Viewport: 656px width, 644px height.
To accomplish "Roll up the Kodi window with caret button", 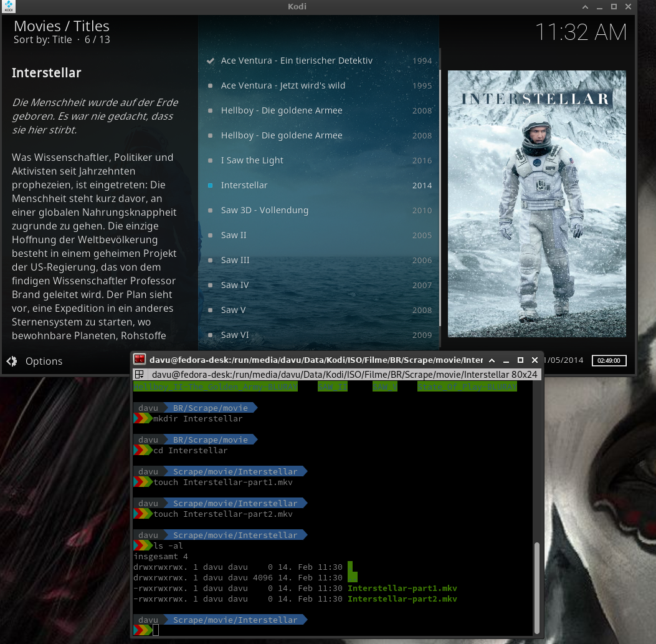I will point(586,7).
